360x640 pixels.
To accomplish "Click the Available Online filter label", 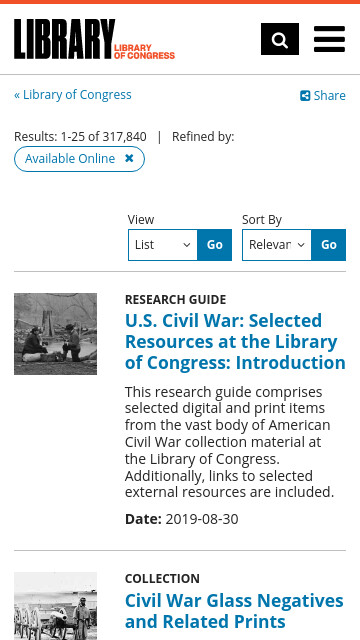I will [70, 158].
